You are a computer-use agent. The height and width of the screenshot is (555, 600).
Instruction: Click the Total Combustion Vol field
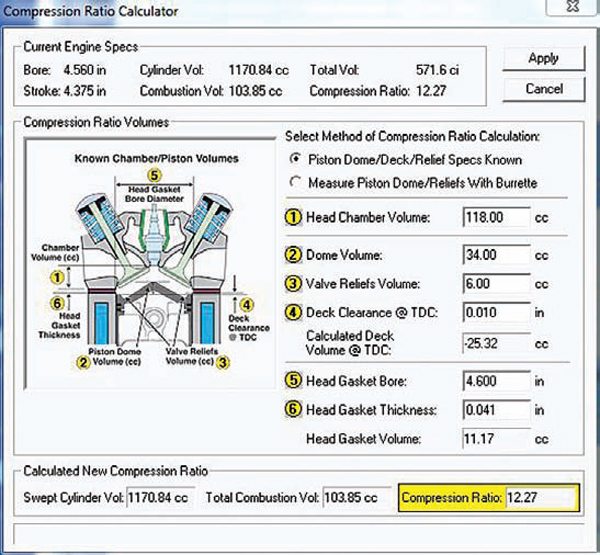pyautogui.click(x=357, y=498)
